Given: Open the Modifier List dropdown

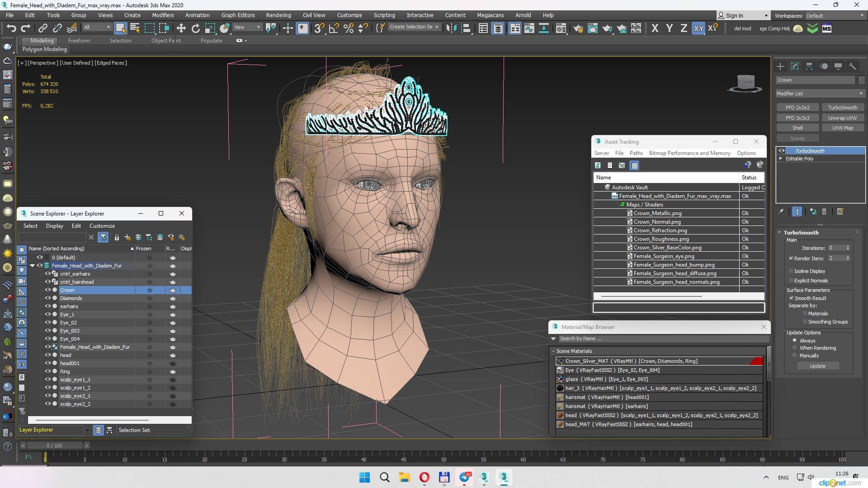Looking at the screenshot, I should coord(820,94).
